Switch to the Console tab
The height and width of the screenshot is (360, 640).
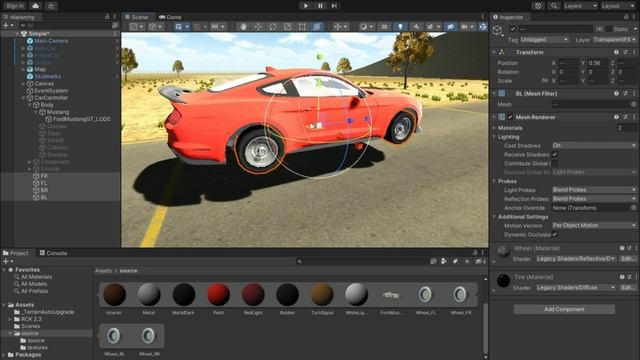click(53, 253)
